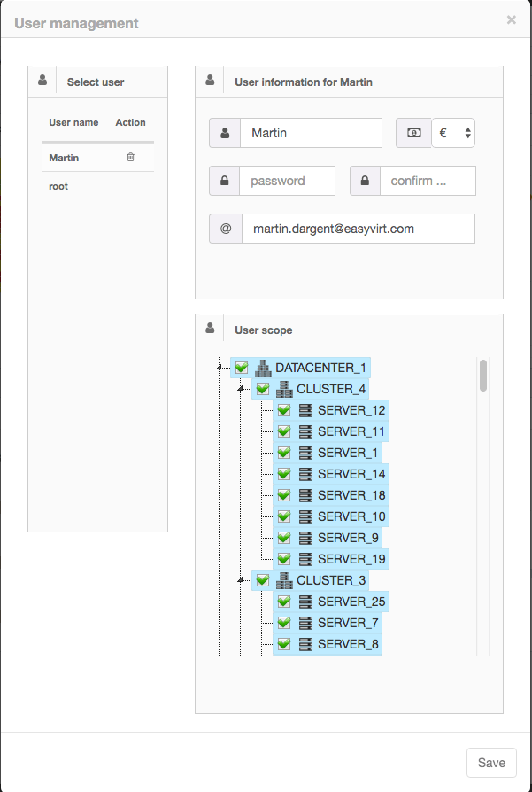Close the User management dialog
Viewport: 532px width, 792px height.
(512, 19)
